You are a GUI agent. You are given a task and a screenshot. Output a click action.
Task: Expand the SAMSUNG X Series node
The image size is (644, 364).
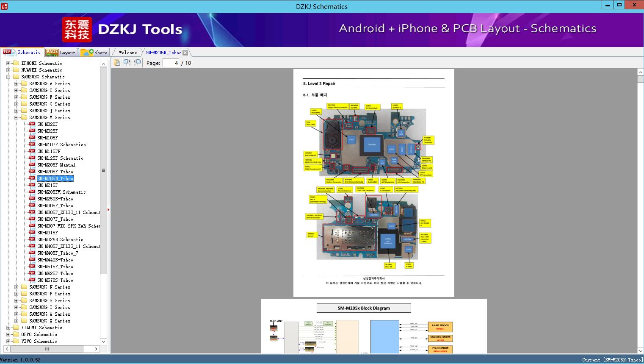tap(16, 321)
